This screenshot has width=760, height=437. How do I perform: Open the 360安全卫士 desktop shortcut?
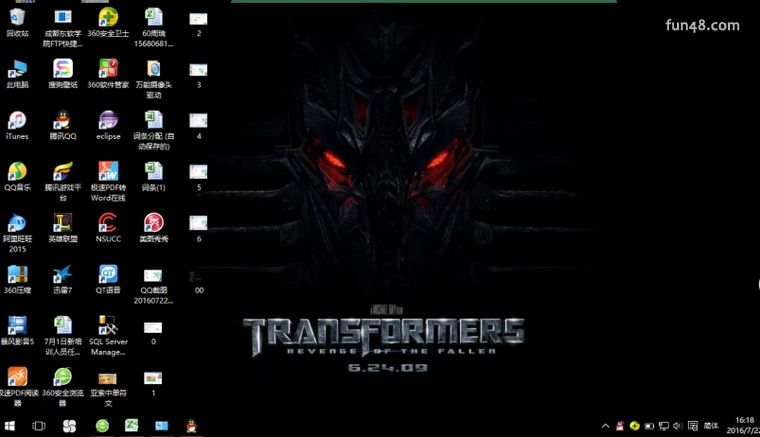pos(108,18)
